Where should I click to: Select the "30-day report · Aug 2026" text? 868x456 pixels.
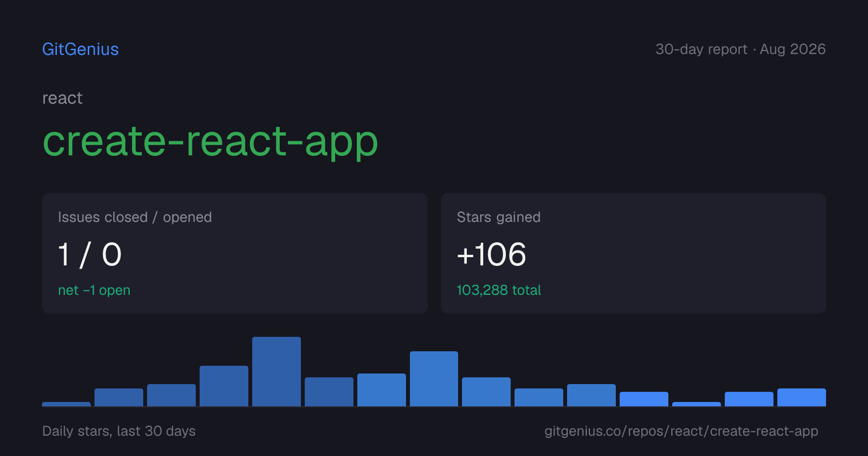click(x=740, y=49)
